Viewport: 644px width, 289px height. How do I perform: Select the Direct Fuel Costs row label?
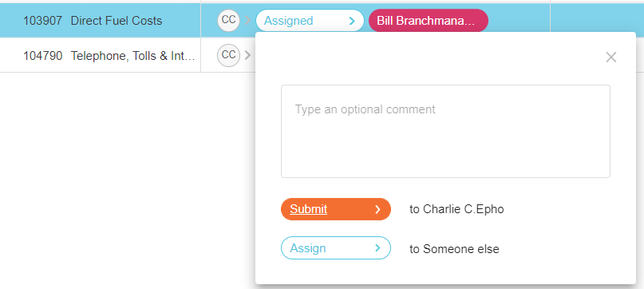coord(117,21)
